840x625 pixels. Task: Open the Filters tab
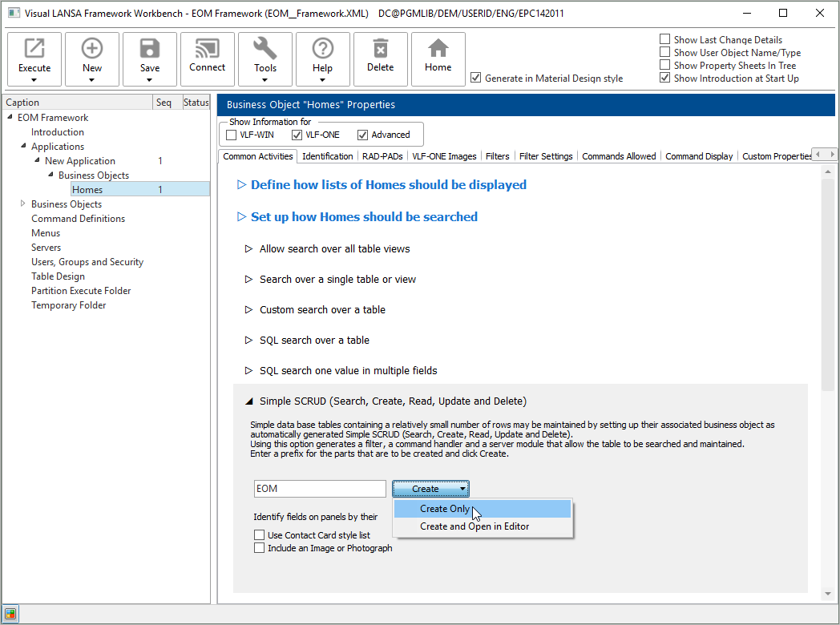coord(498,156)
